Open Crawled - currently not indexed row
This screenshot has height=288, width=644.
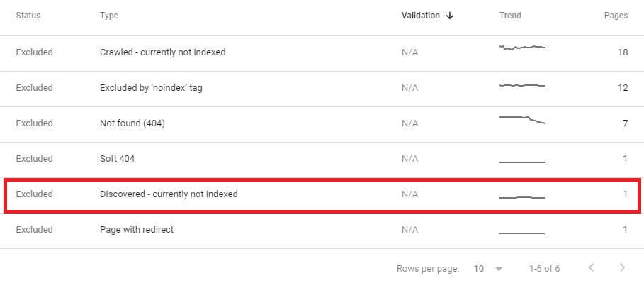(322, 53)
